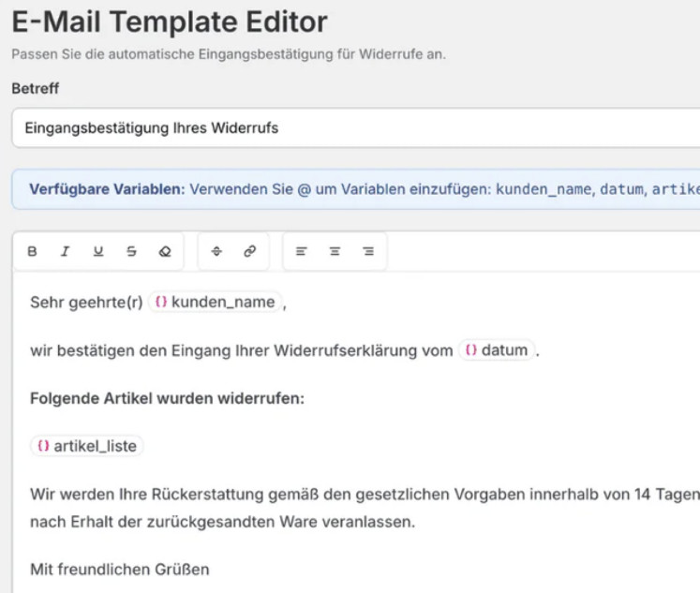Click the curly braces icon of artikel_liste

43,446
